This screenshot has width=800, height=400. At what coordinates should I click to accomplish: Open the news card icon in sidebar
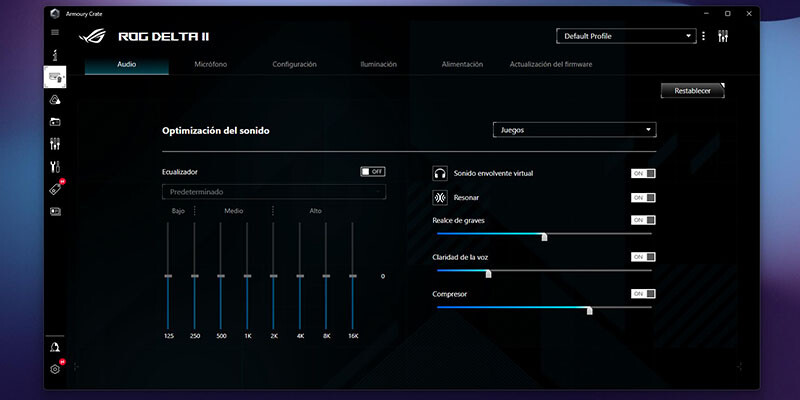point(55,211)
